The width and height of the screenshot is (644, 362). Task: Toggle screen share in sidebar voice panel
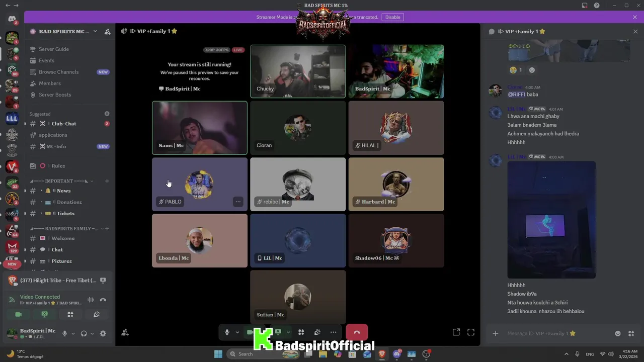(44, 314)
